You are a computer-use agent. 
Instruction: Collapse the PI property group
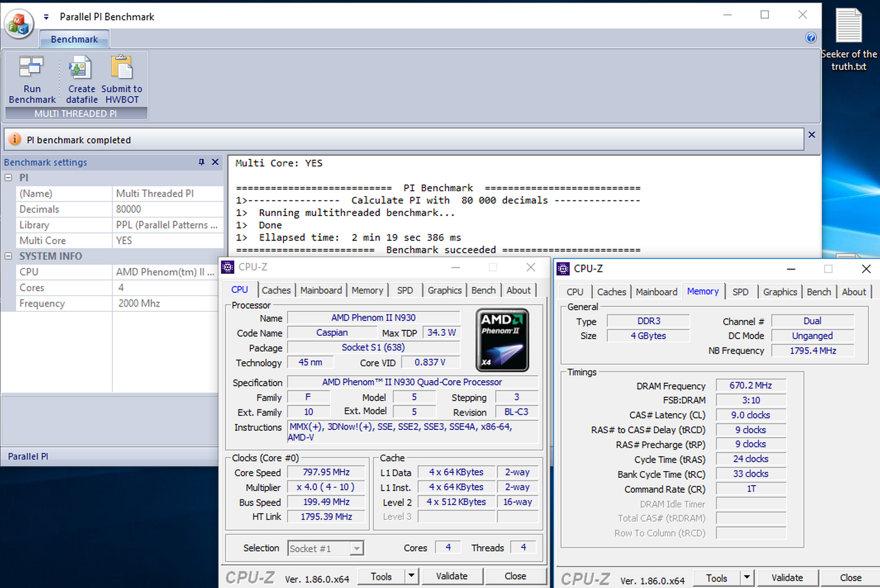pos(9,177)
